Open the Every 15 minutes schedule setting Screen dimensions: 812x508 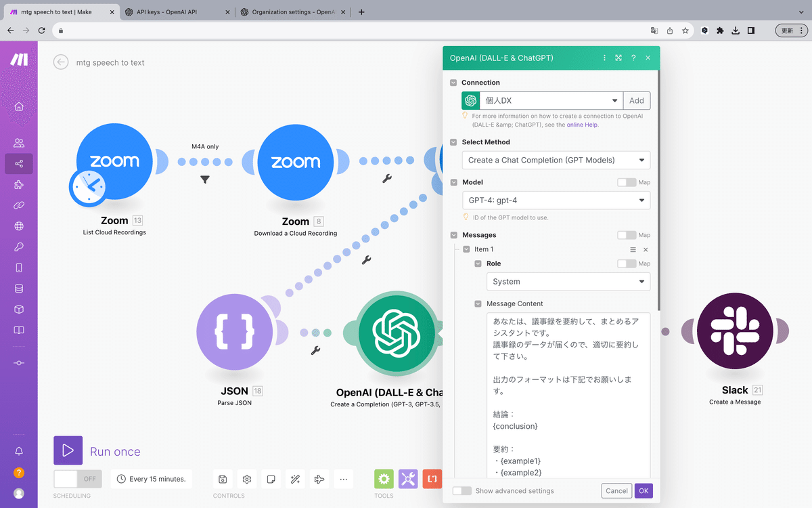pos(152,479)
